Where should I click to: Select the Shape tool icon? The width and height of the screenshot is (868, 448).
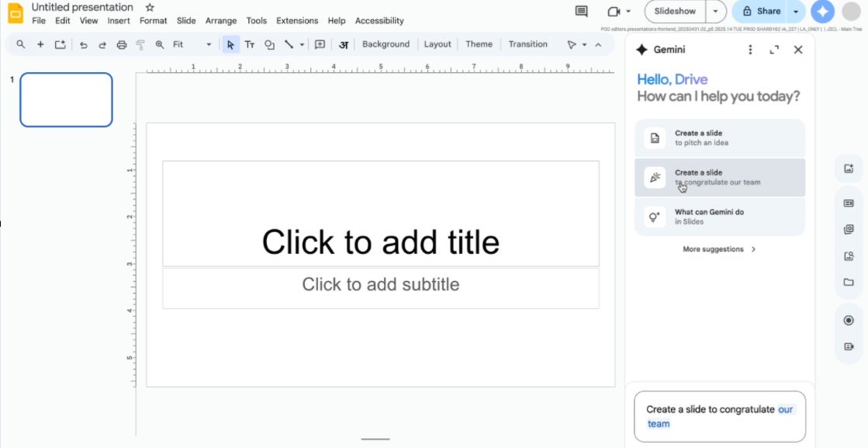click(x=269, y=45)
